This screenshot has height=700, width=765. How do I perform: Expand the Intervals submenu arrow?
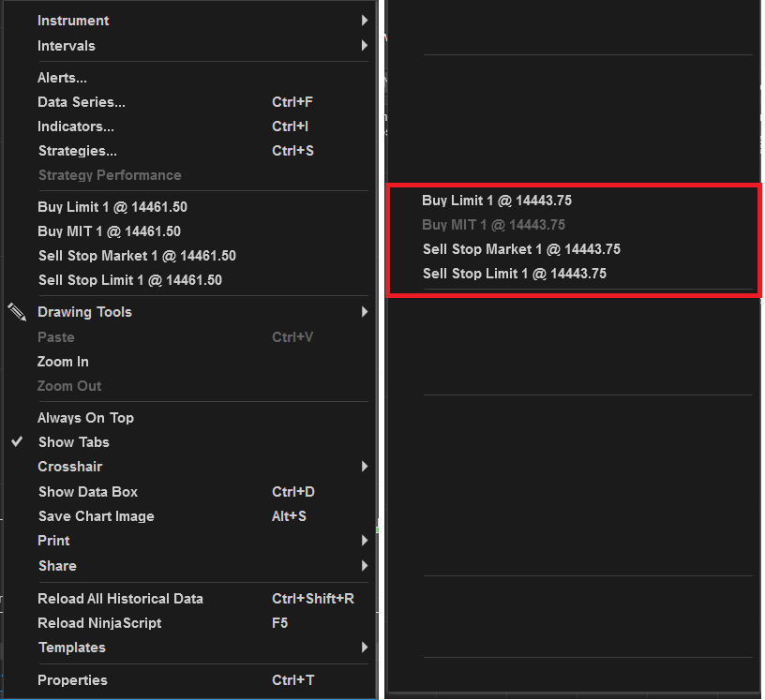click(364, 46)
